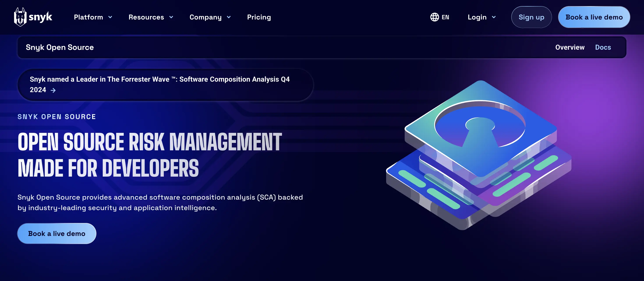Switch to the Docs tab
Screen dimensions: 644x281
coord(603,47)
